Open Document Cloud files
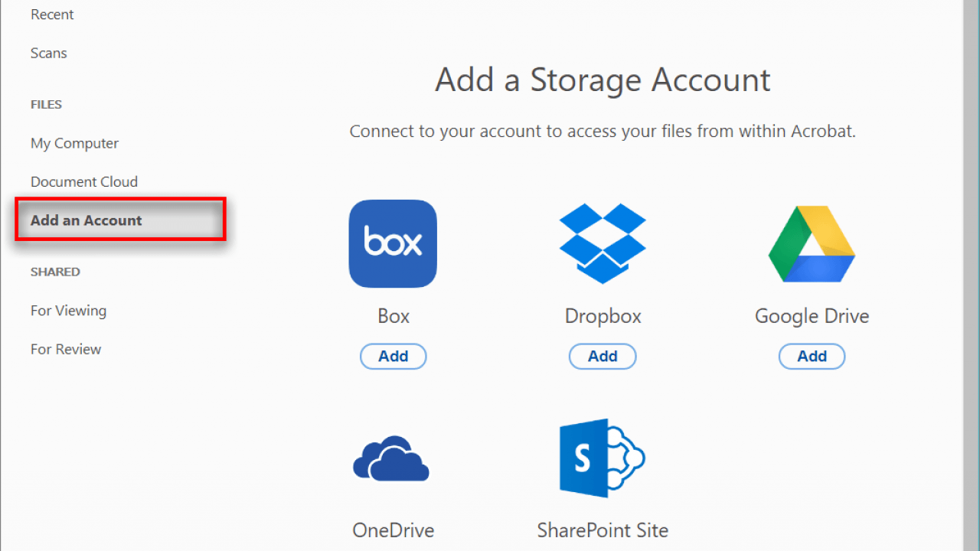Viewport: 980px width, 551px height. [84, 181]
